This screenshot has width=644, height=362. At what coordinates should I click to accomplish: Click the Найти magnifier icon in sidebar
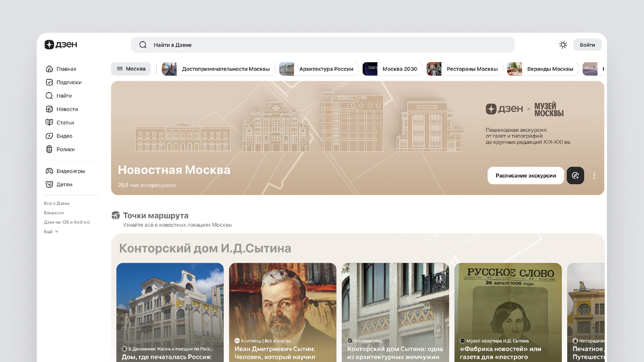[49, 95]
